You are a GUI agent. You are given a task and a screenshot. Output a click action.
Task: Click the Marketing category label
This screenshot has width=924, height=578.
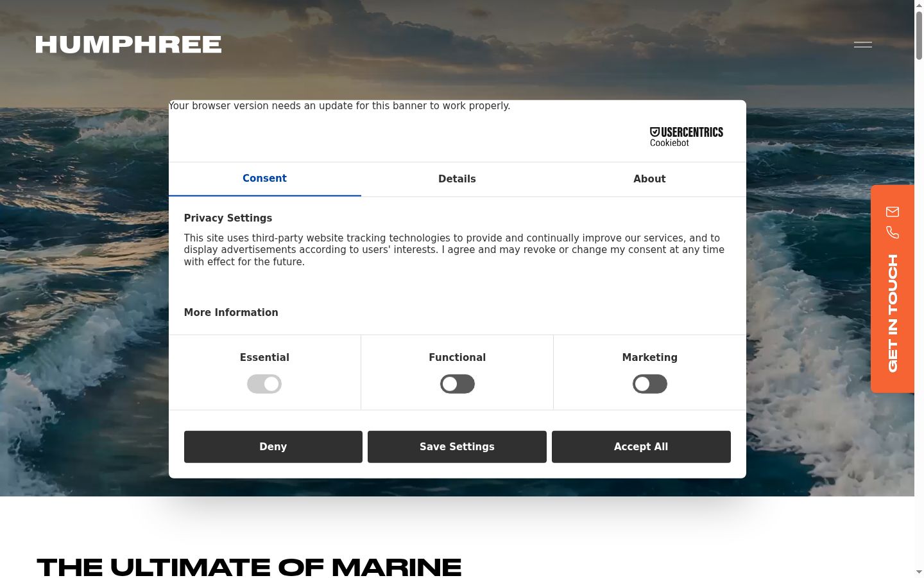click(649, 358)
